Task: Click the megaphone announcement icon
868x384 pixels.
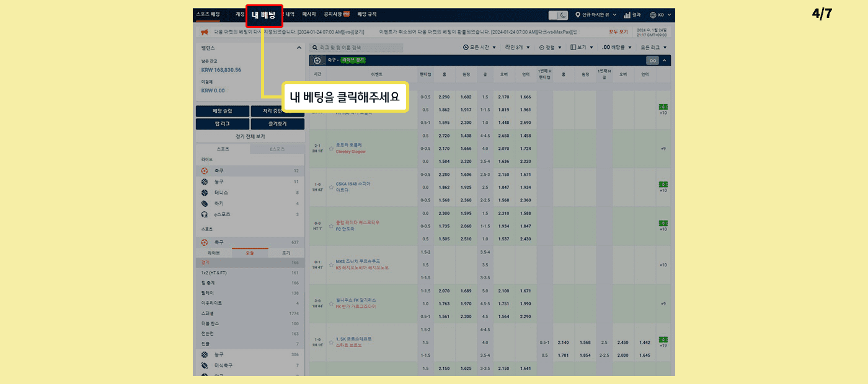Action: (x=203, y=32)
